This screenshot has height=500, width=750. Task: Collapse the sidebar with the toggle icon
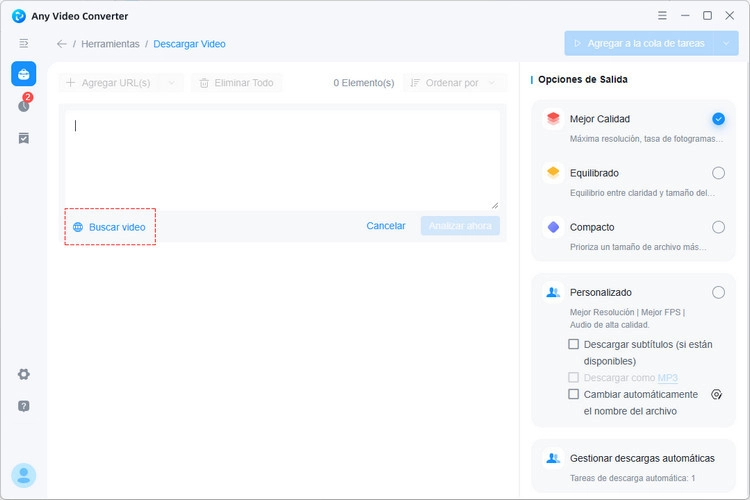(23, 44)
